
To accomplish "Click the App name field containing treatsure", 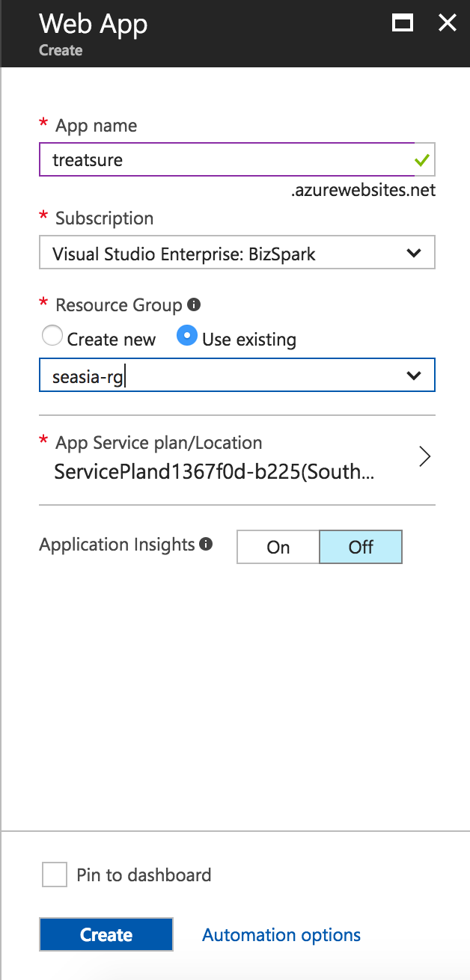I will tap(237, 159).
